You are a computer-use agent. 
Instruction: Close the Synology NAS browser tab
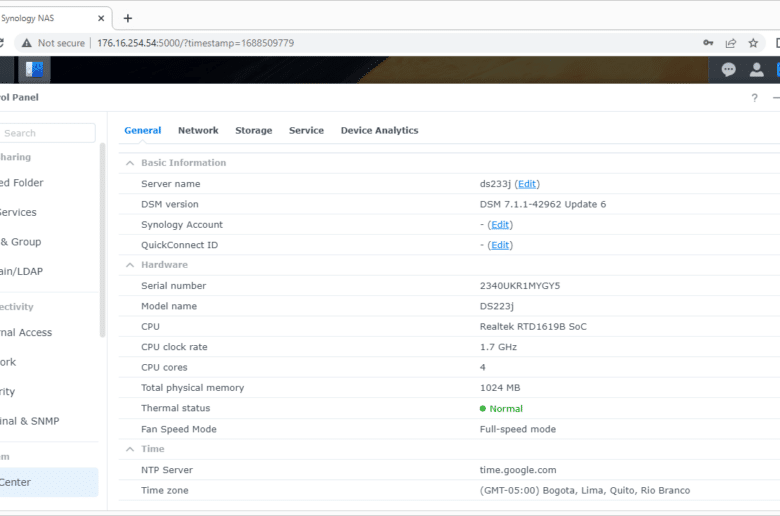click(101, 18)
